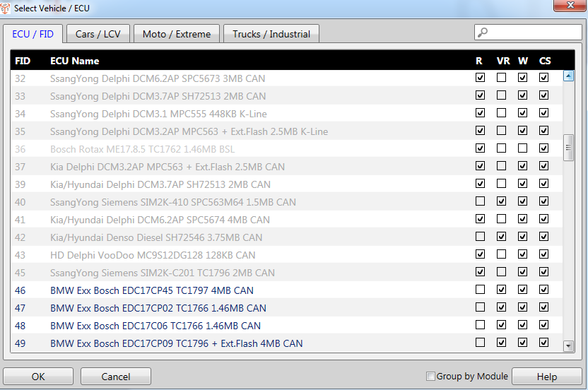This screenshot has width=588, height=390.
Task: Click the Cancel button
Action: tap(116, 376)
